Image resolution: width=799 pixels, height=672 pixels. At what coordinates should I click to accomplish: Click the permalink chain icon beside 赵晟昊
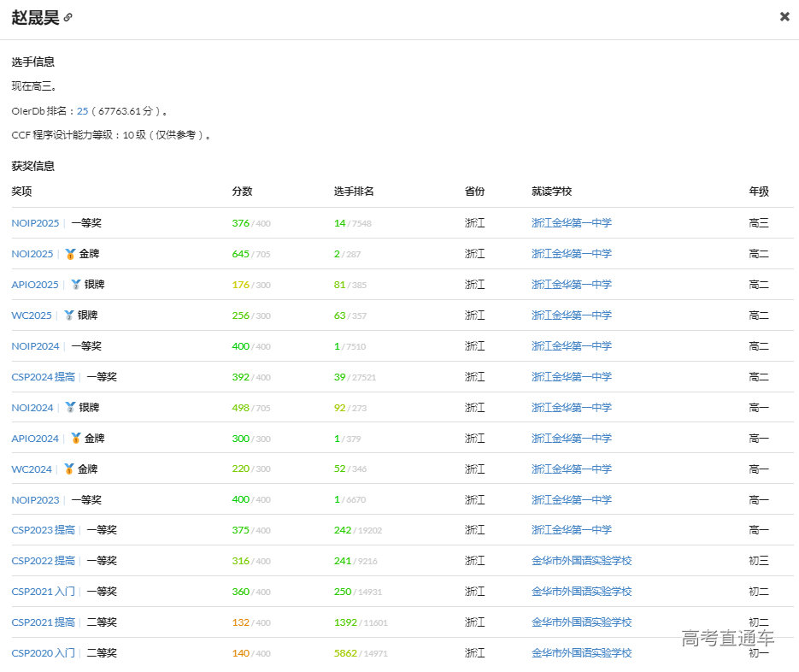[68, 18]
